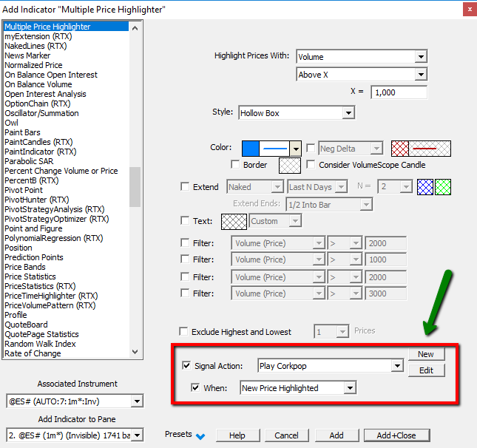The image size is (477, 448).
Task: Open the Associated Instrument dropdown
Action: [x=137, y=401]
